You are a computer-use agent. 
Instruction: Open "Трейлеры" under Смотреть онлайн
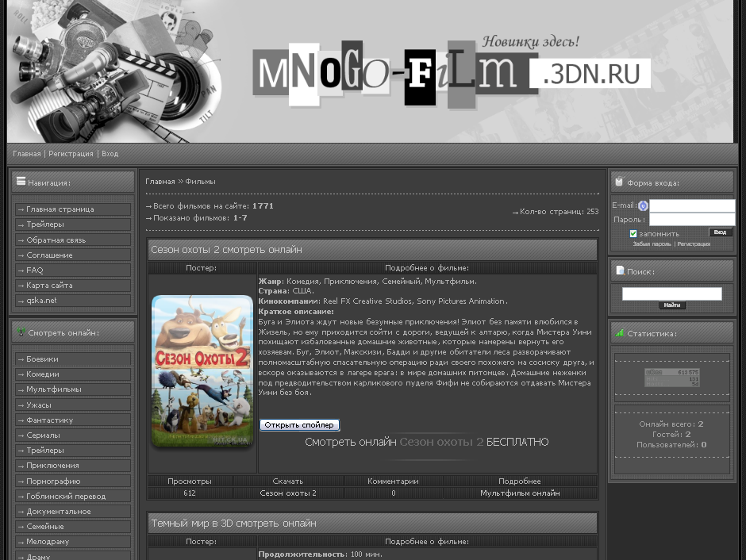(73, 451)
